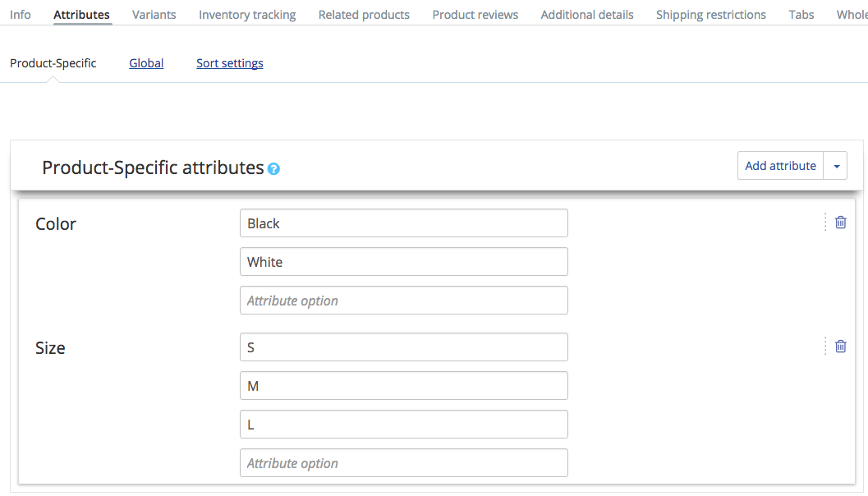Viewport: 868px width, 496px height.
Task: Delete the Size attribute using its trash icon
Action: (x=840, y=346)
